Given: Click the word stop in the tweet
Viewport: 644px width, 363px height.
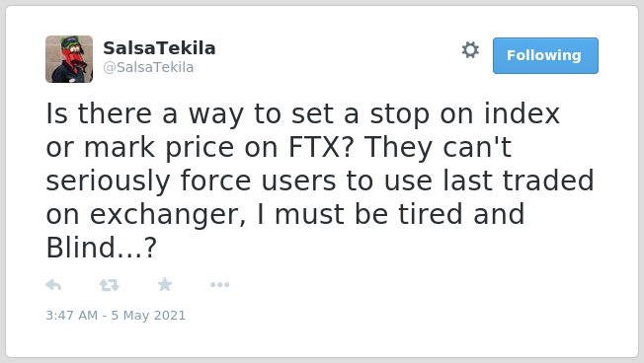Looking at the screenshot, I should 400,114.
